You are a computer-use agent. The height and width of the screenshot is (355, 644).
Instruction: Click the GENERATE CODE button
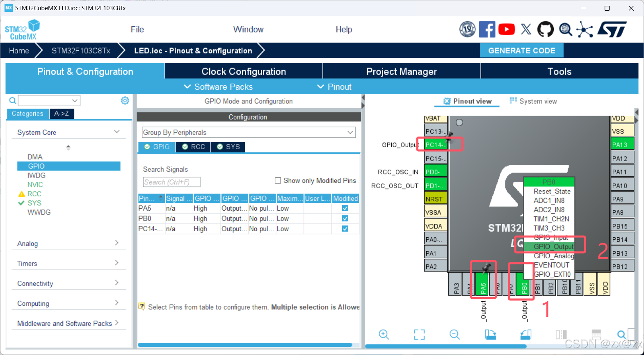(522, 50)
